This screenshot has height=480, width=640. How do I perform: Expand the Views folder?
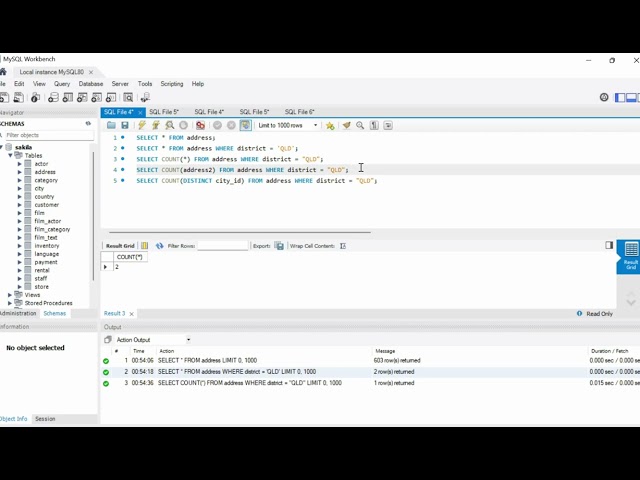(10, 295)
